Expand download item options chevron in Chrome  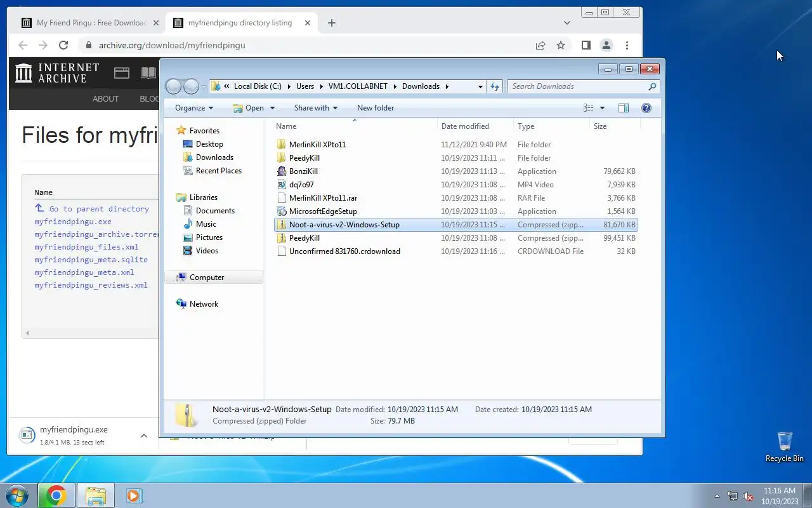144,436
